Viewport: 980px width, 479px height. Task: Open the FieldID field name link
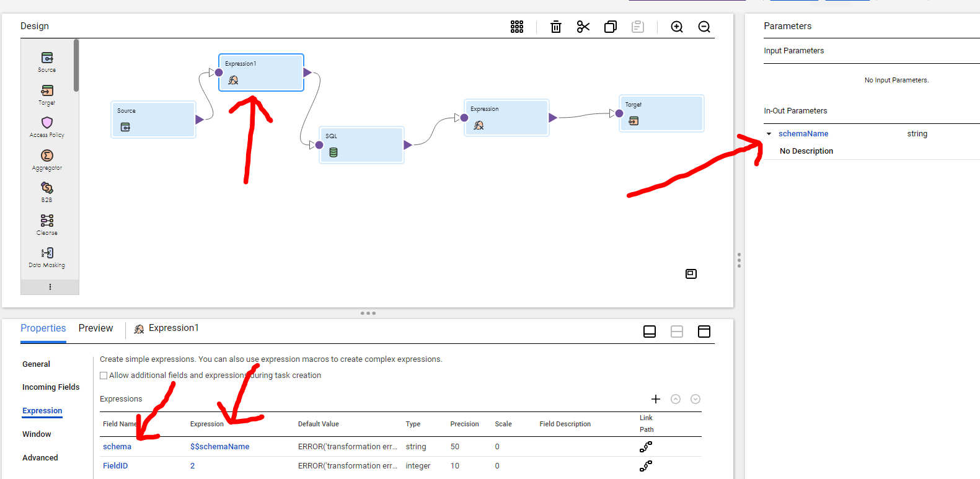115,466
